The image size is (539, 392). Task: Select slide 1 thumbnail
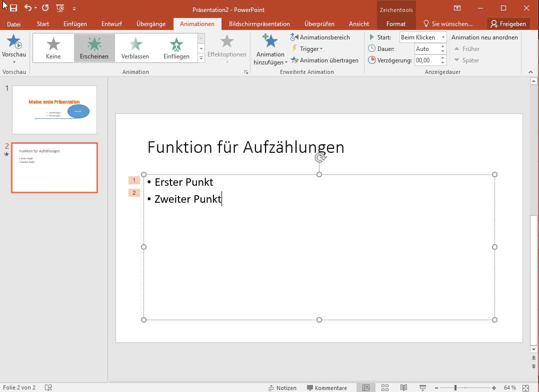pos(54,109)
